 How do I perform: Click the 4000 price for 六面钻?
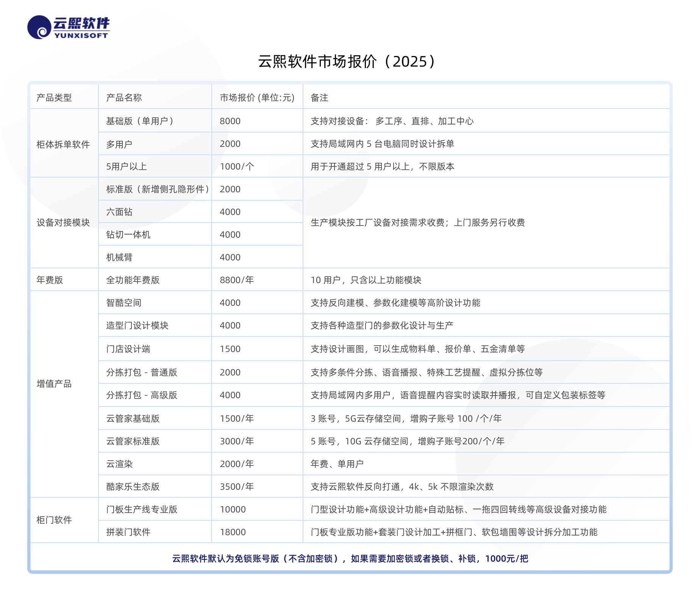click(230, 212)
